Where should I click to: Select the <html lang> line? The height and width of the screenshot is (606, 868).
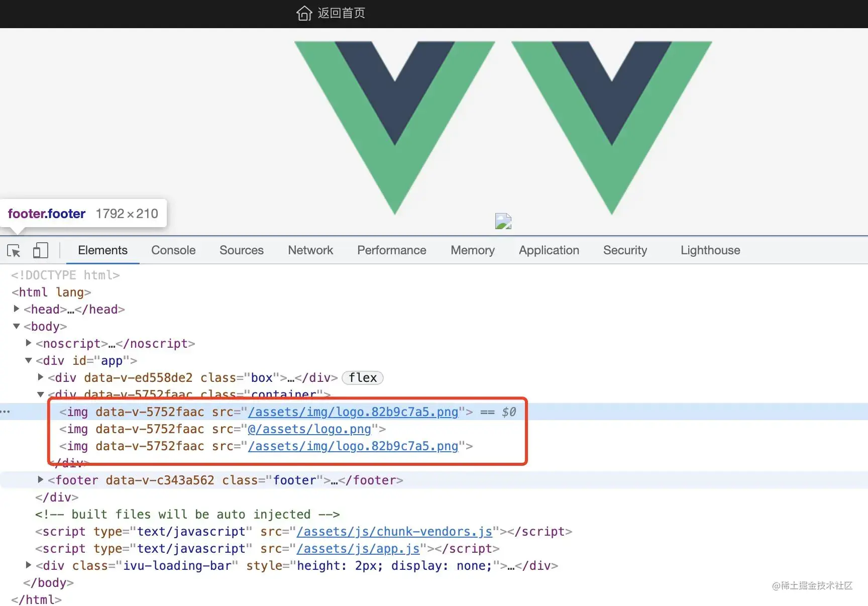point(51,292)
